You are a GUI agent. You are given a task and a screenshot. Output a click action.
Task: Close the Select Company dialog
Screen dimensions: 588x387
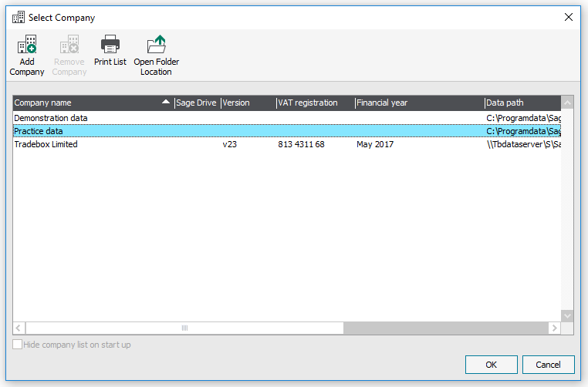[x=569, y=17]
